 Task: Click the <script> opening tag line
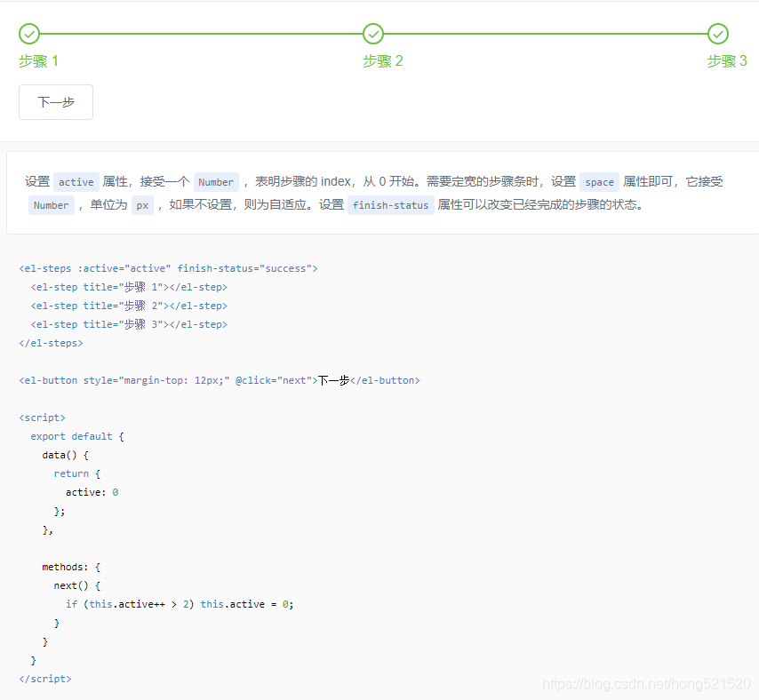42,418
